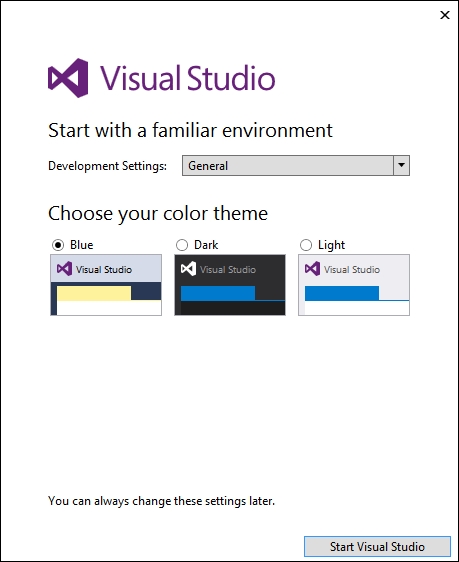The height and width of the screenshot is (562, 459).
Task: Click the Visual Studio icon in Blue theme preview
Action: 64,269
